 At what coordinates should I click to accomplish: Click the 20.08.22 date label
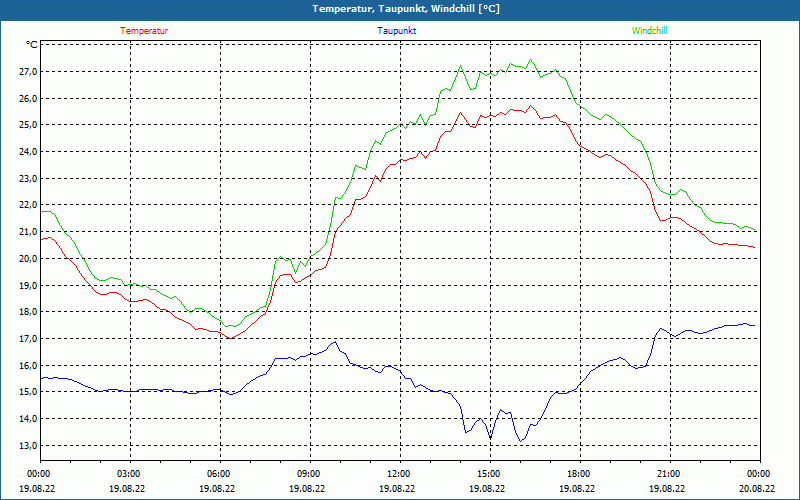(x=757, y=489)
